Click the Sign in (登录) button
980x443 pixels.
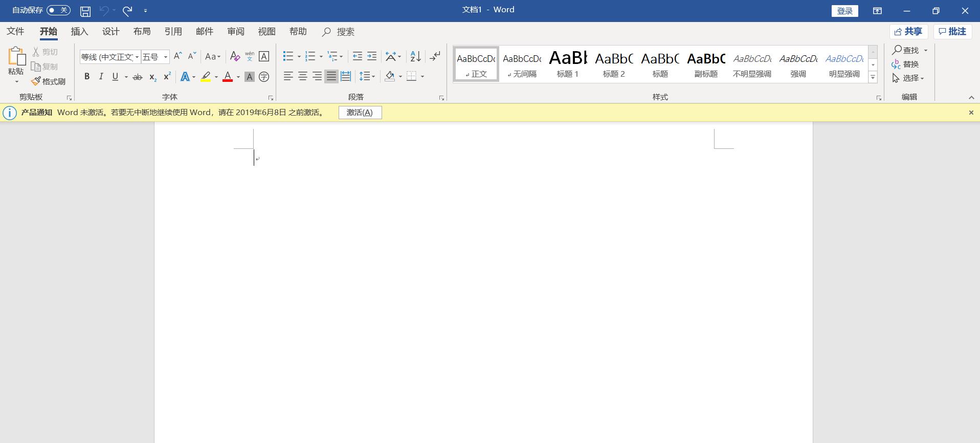[x=845, y=11]
